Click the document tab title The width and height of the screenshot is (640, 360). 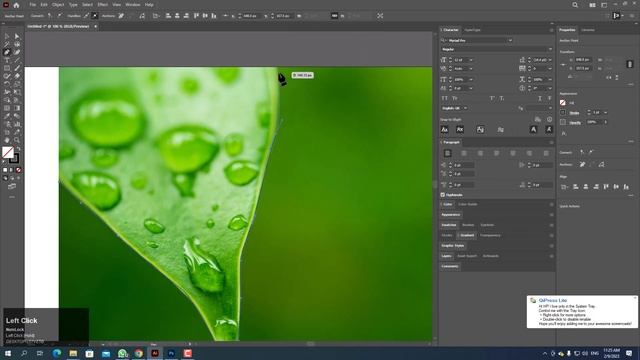pyautogui.click(x=58, y=26)
